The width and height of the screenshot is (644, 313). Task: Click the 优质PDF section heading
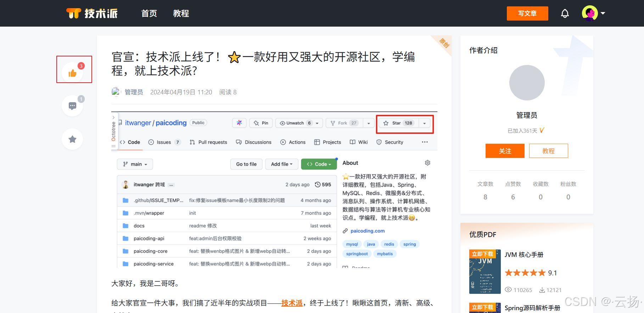tap(483, 235)
